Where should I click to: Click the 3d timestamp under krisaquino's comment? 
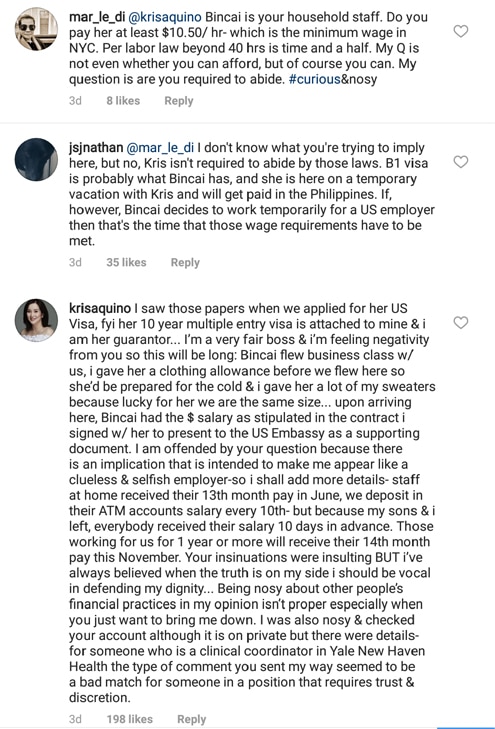75,719
